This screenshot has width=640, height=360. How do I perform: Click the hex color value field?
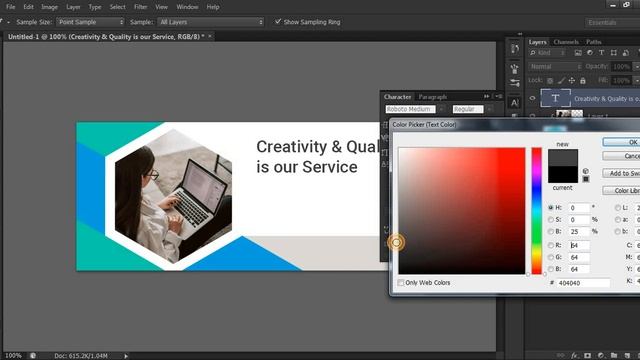pos(583,283)
